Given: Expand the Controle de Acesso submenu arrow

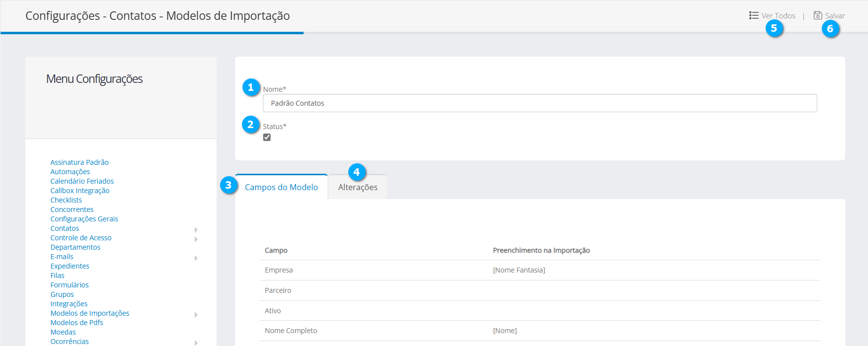Looking at the screenshot, I should pos(196,239).
